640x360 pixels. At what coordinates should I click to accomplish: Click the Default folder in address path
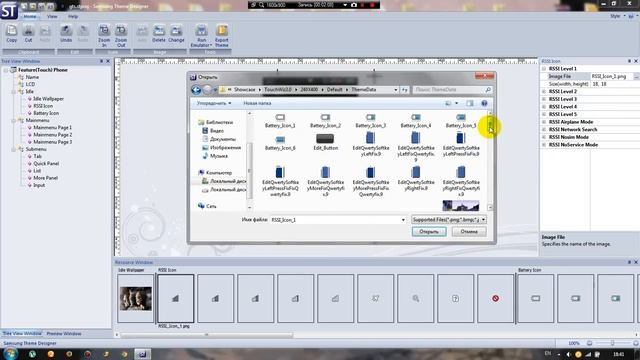tap(334, 89)
